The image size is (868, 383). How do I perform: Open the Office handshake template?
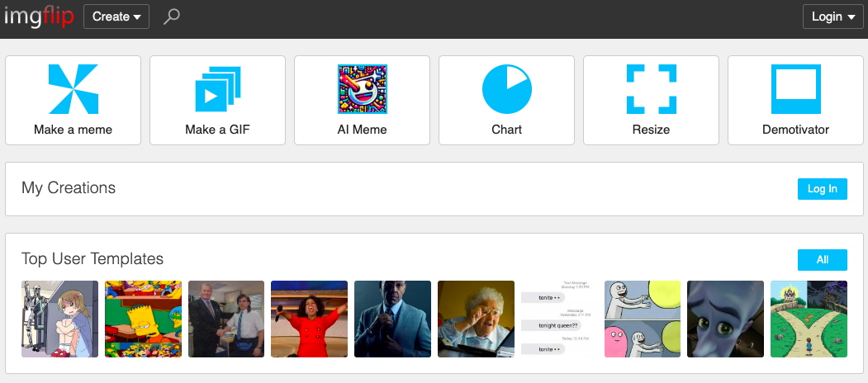(x=226, y=319)
